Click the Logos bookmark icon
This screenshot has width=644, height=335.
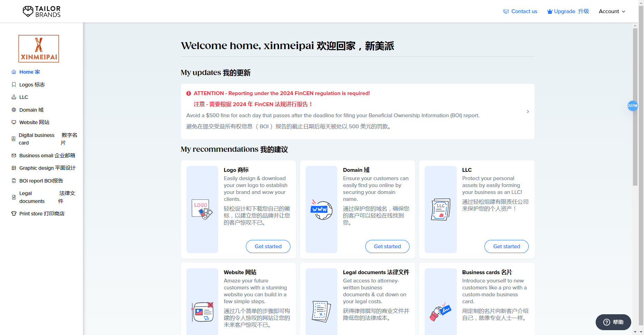(14, 85)
